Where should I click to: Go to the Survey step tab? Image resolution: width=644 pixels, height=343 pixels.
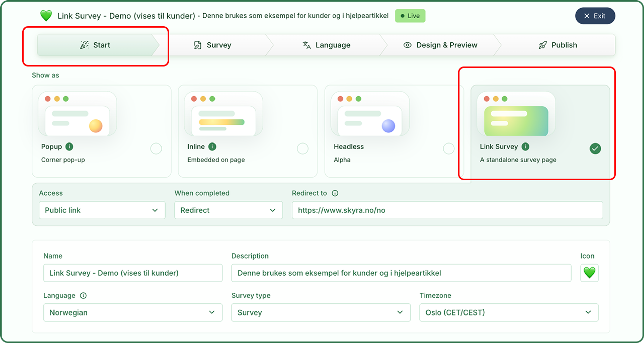pos(212,45)
